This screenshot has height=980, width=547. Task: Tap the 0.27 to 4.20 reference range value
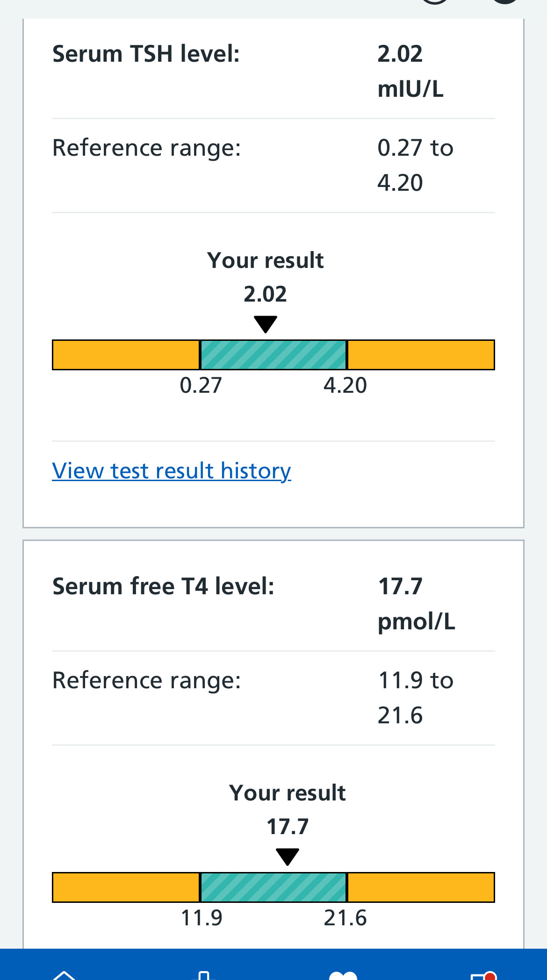pos(415,165)
